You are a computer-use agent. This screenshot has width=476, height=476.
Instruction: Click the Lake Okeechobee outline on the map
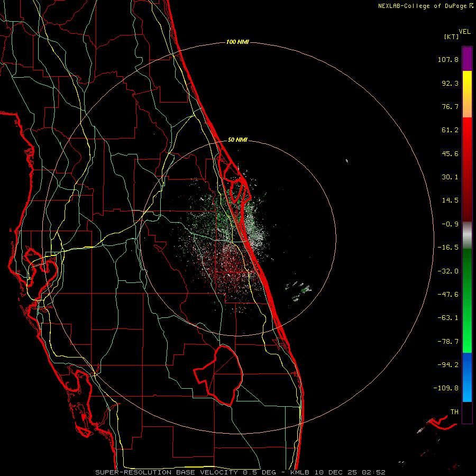click(x=219, y=376)
